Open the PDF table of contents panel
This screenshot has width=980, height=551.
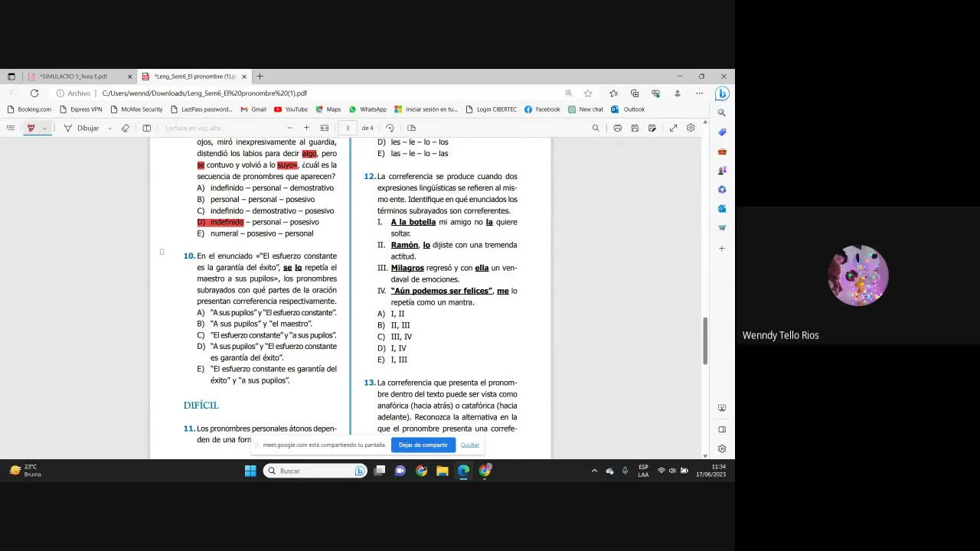pos(11,128)
